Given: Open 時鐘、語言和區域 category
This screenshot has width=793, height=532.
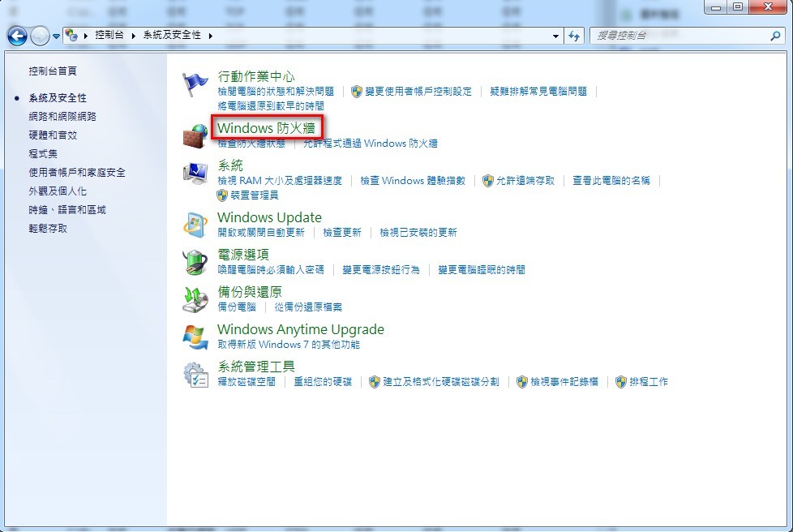Looking at the screenshot, I should 67,210.
